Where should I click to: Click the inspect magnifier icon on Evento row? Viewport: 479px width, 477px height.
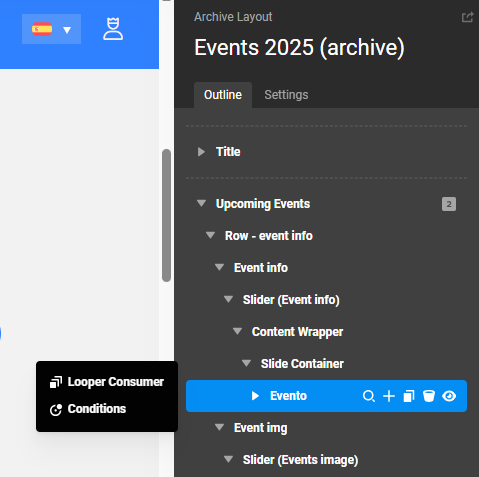pyautogui.click(x=369, y=396)
